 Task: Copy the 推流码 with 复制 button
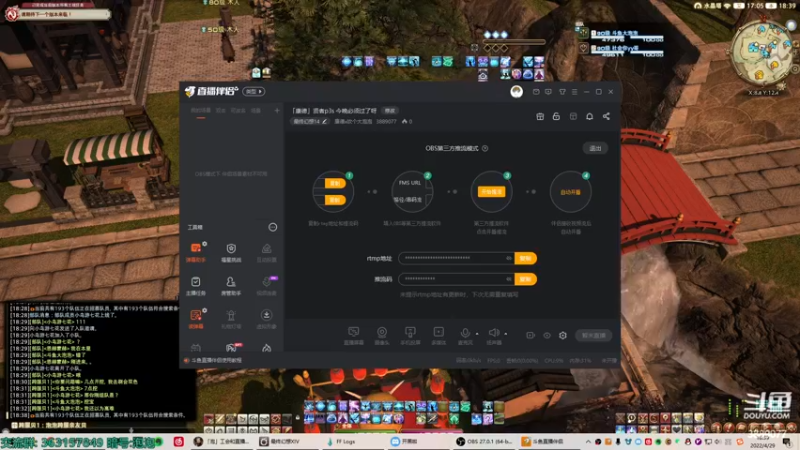click(526, 279)
